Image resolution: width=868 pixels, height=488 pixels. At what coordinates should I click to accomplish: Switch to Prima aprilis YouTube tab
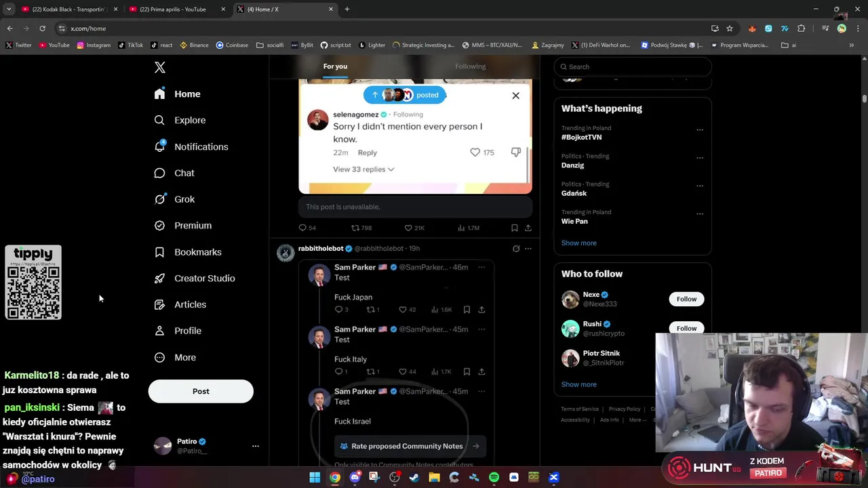pyautogui.click(x=176, y=9)
